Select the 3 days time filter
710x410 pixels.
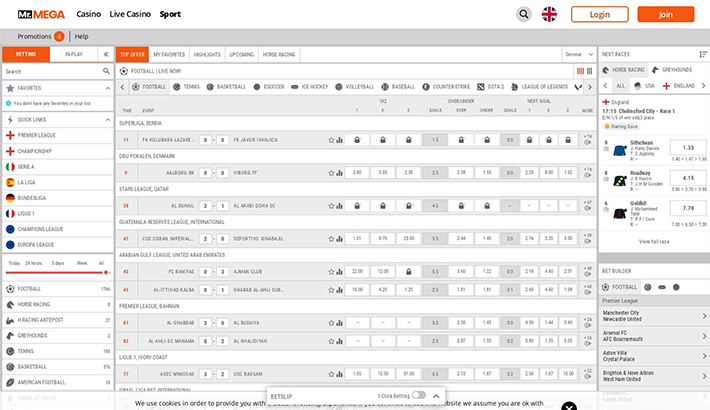pos(58,263)
